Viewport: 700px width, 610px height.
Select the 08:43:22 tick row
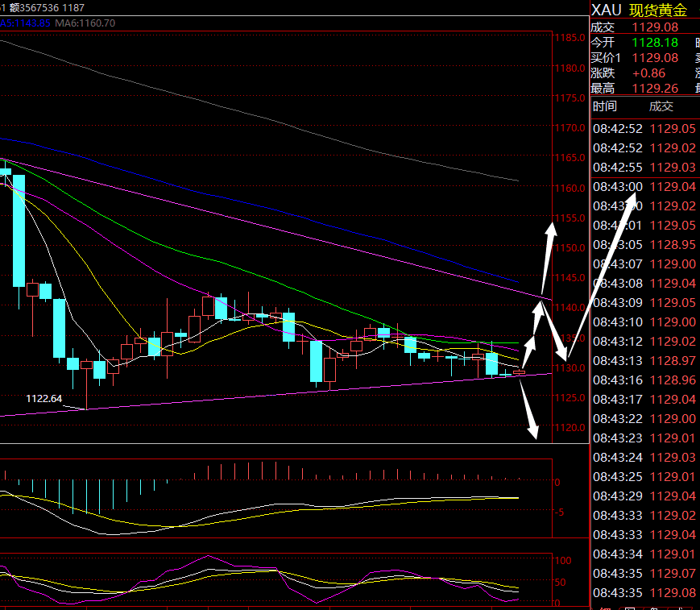click(x=644, y=418)
